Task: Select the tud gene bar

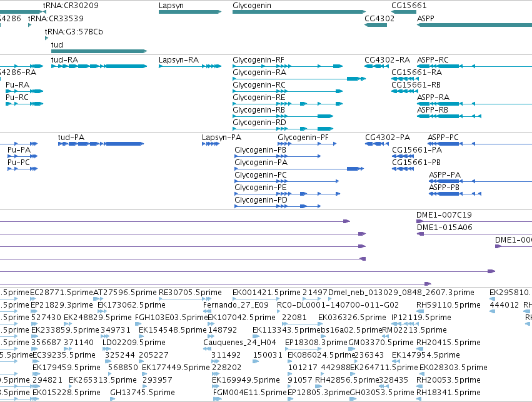Action: click(99, 51)
